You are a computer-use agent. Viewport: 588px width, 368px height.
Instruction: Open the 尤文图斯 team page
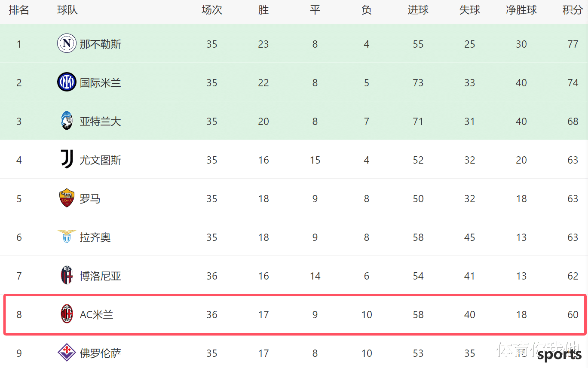click(x=100, y=160)
